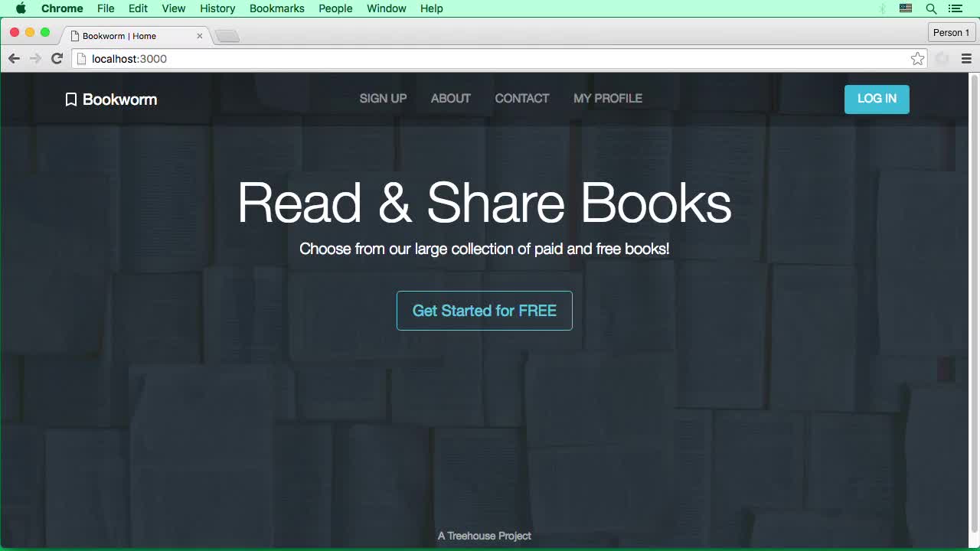980x551 pixels.
Task: Open the Help menu
Action: coord(432,8)
